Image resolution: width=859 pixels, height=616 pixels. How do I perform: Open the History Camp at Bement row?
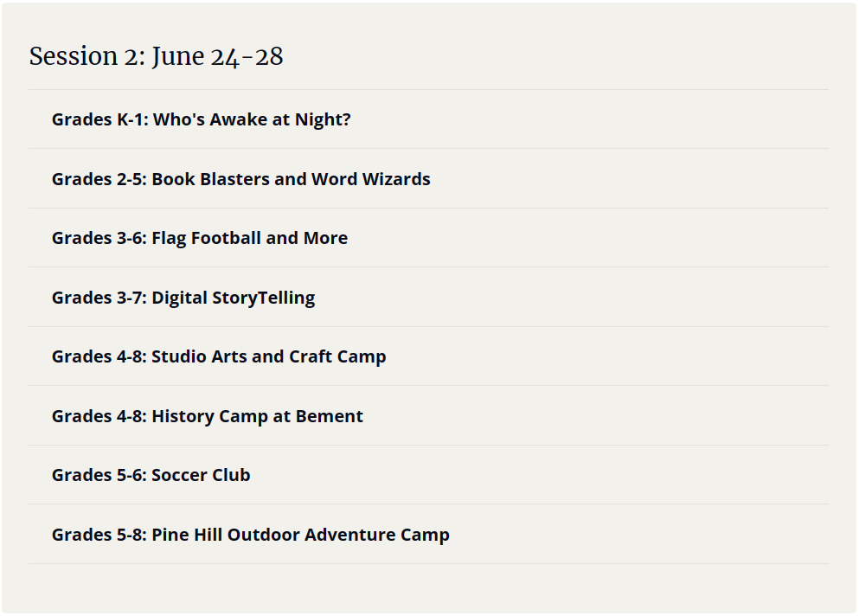click(x=428, y=415)
